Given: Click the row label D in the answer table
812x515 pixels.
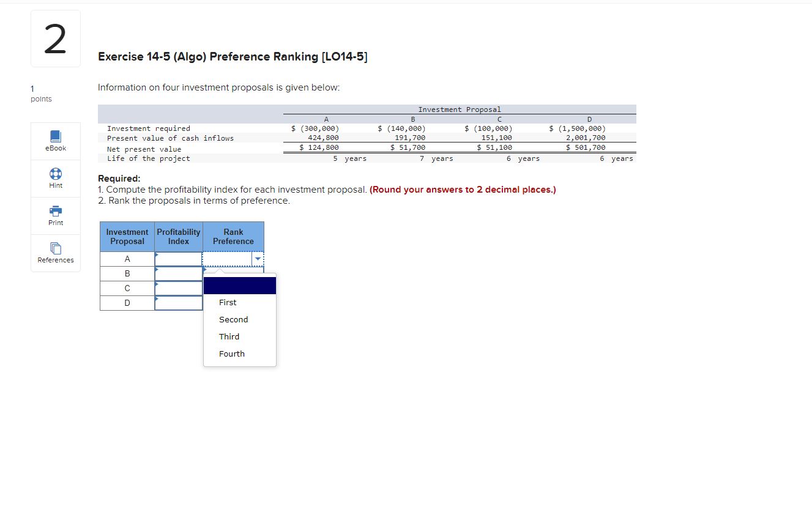Looking at the screenshot, I should tap(127, 303).
